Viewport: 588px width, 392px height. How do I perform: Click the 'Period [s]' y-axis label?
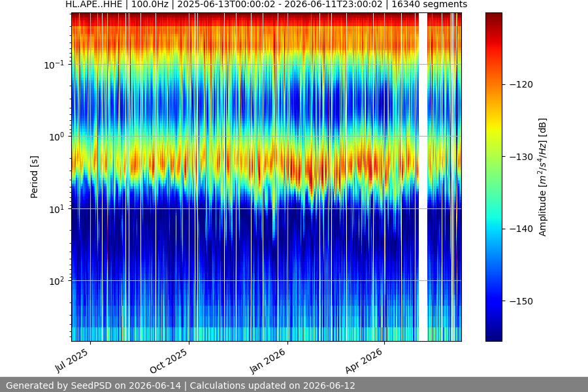[x=34, y=177]
